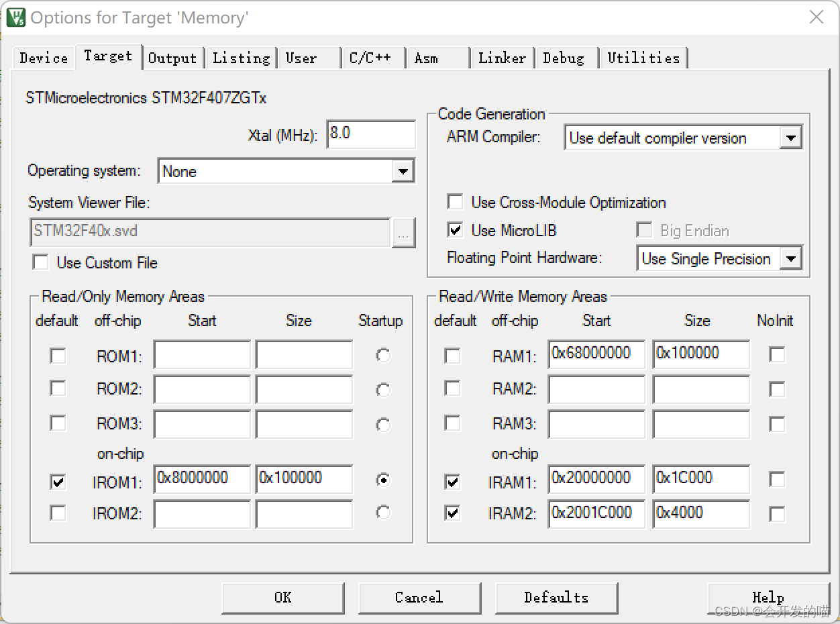Viewport: 840px width, 624px height.
Task: Click the IROM1 Size field
Action: coord(304,480)
